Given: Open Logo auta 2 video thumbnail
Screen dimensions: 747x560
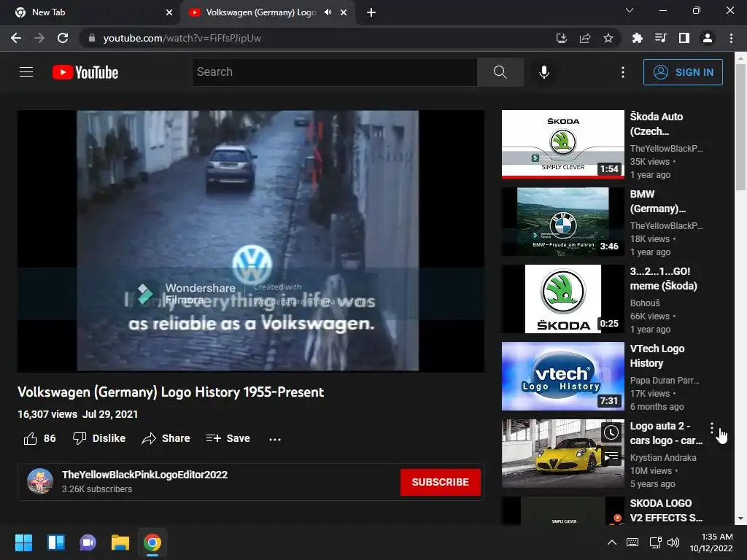Looking at the screenshot, I should (x=563, y=454).
